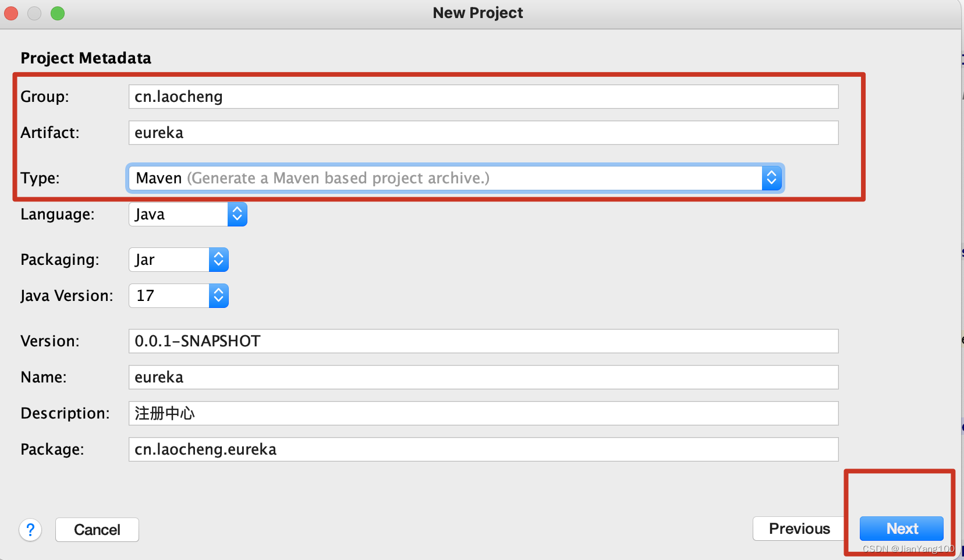Go back with the Previous button
This screenshot has height=560, width=964.
coord(799,529)
